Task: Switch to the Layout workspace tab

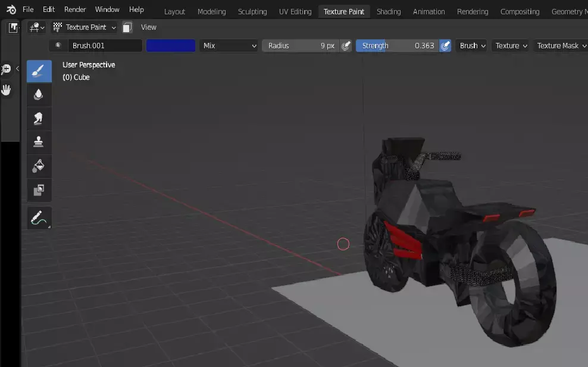Action: [175, 12]
